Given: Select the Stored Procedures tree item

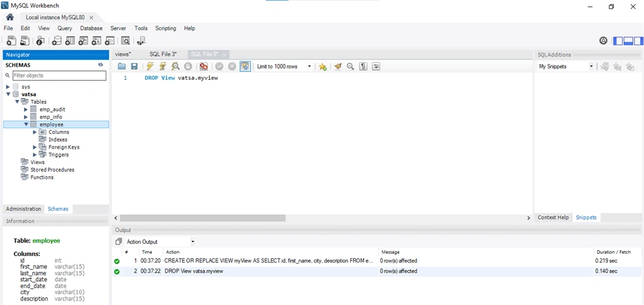Looking at the screenshot, I should click(52, 170).
